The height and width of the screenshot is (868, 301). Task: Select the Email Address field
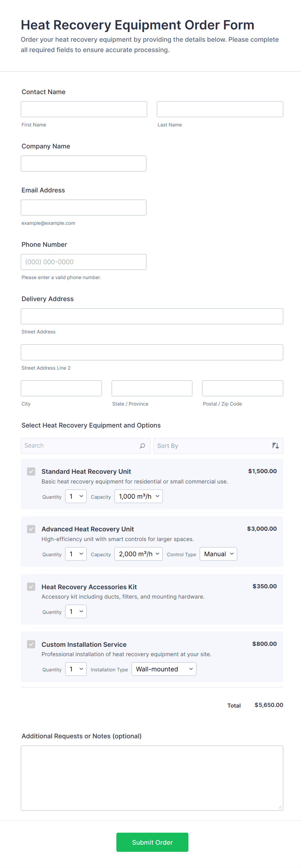pyautogui.click(x=84, y=208)
